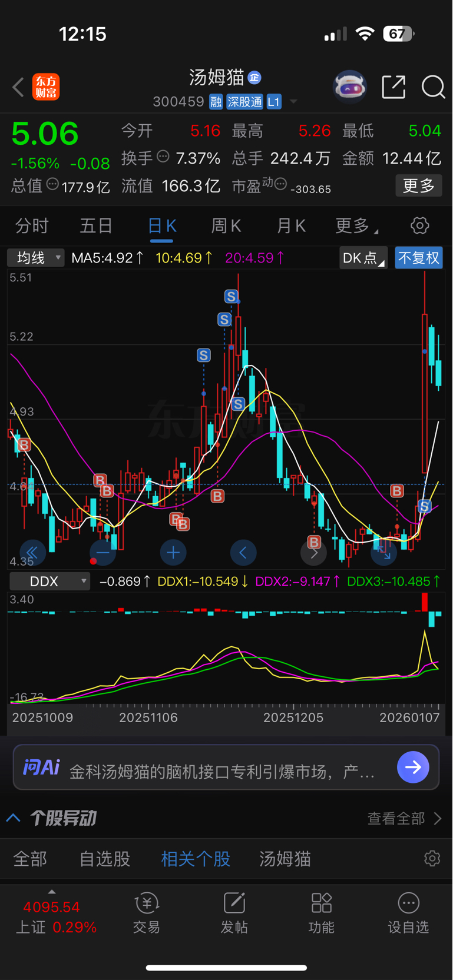453x980 pixels.
Task: Select the 日K chart tab
Action: (161, 226)
